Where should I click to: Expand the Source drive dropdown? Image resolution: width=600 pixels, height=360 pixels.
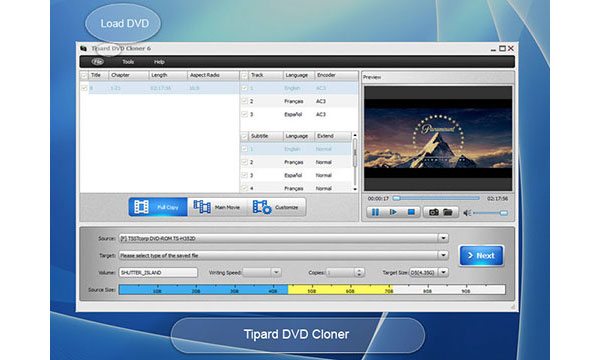tap(443, 238)
